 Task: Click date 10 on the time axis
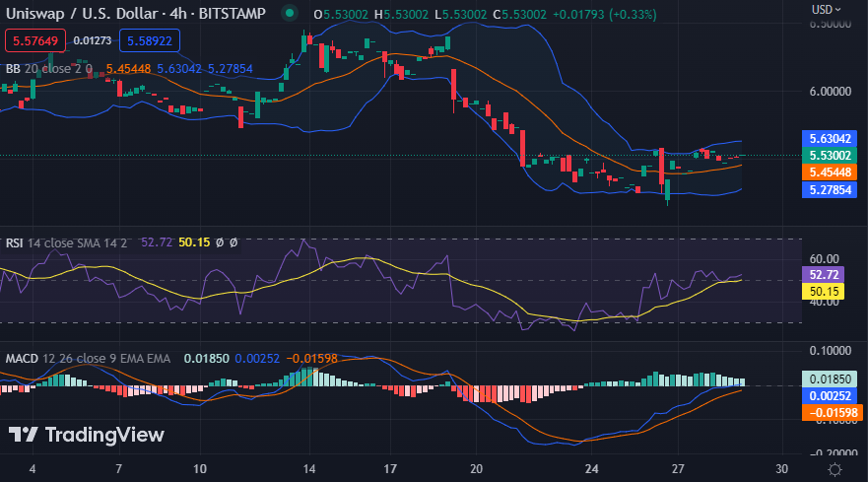[x=200, y=469]
